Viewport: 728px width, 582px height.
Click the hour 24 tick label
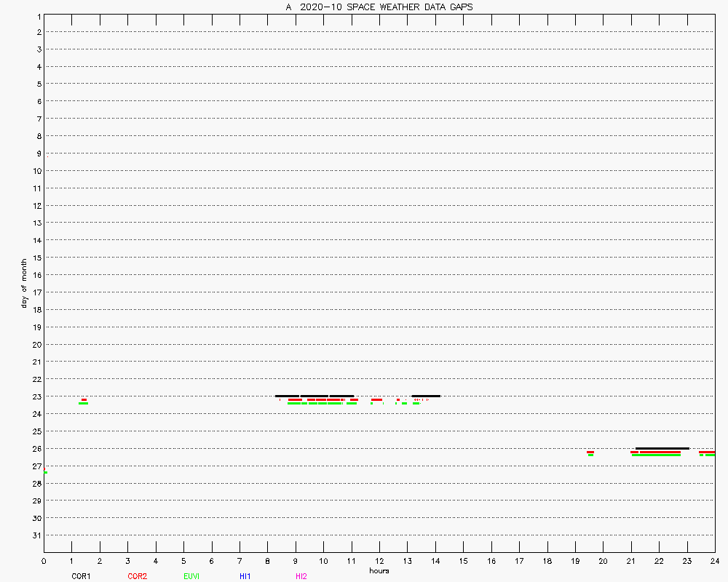714,561
